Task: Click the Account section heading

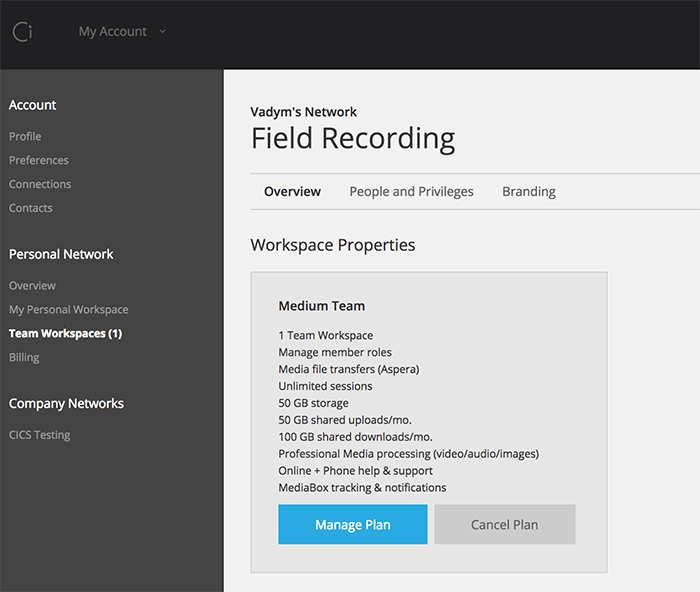Action: coord(33,105)
